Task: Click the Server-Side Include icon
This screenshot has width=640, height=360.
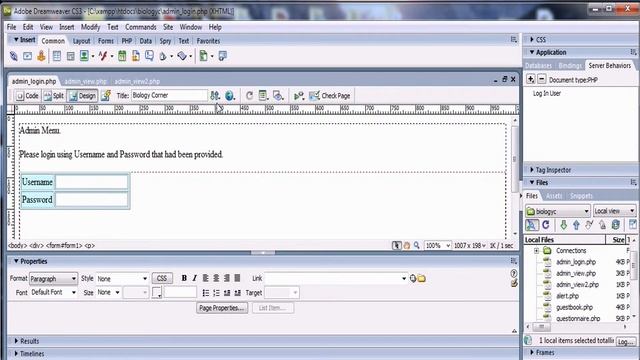Action: [x=136, y=56]
